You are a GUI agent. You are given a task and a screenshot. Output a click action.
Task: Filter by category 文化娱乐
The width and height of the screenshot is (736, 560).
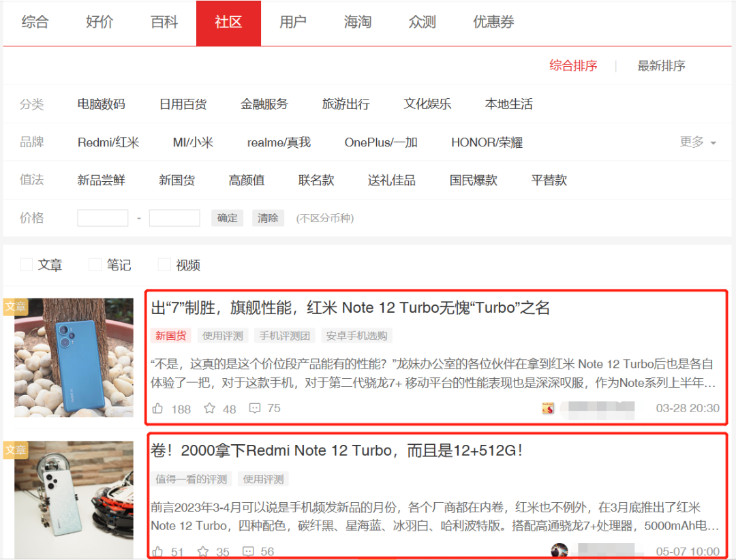point(427,104)
